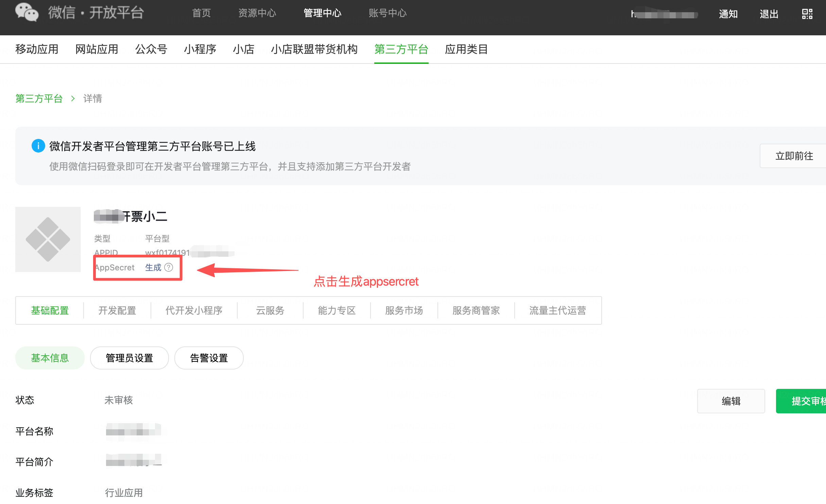Select the 服务商管家 tab

(476, 310)
